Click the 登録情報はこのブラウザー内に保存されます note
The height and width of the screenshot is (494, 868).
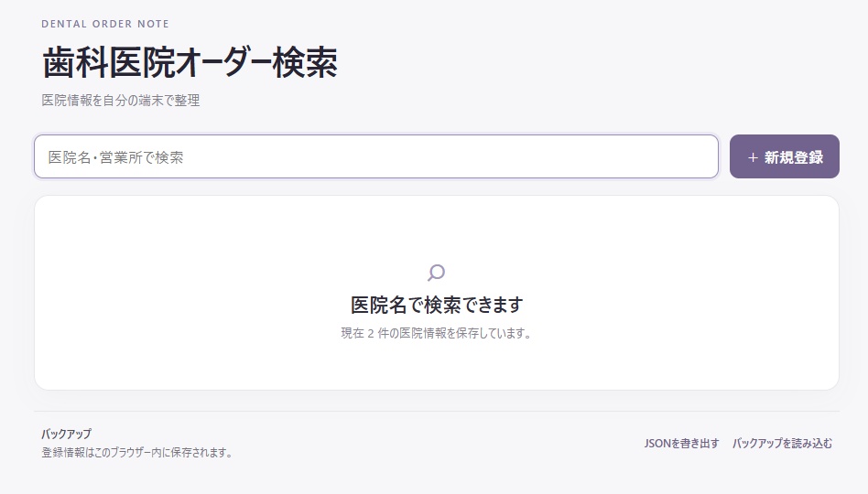tap(136, 453)
